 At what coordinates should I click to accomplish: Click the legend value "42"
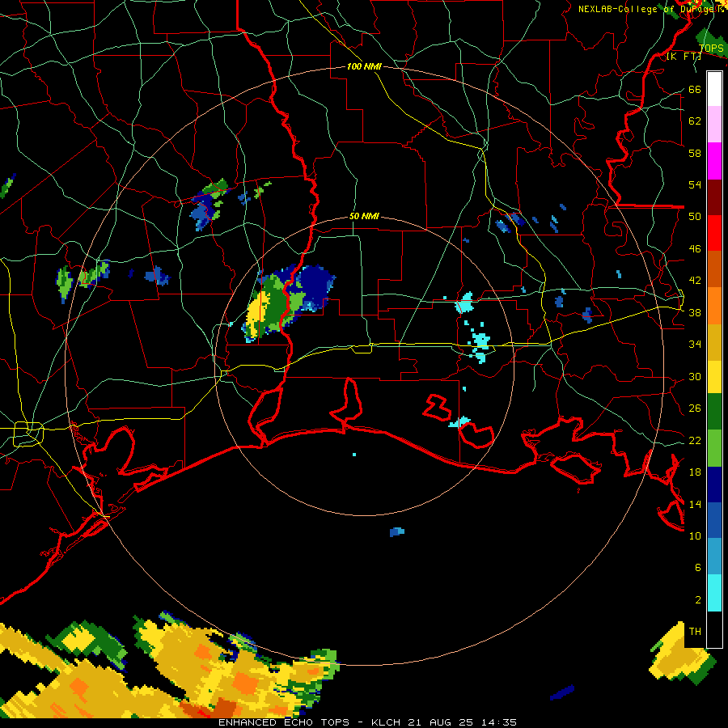pyautogui.click(x=695, y=281)
